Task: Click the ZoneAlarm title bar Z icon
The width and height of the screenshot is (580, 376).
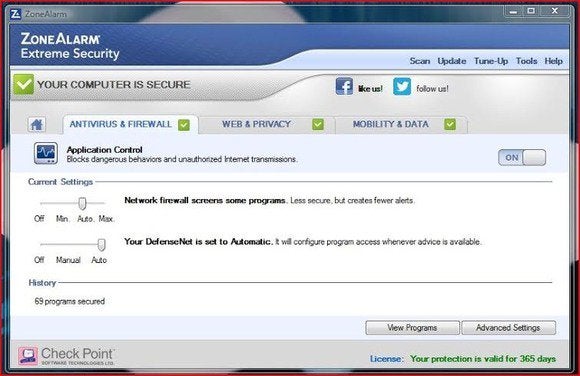Action: point(16,14)
